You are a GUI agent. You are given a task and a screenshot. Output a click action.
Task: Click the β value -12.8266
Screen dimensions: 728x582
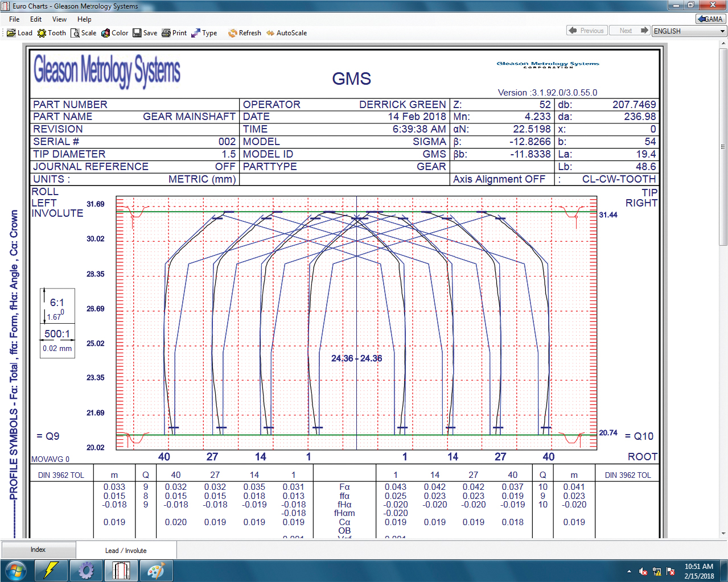(530, 142)
